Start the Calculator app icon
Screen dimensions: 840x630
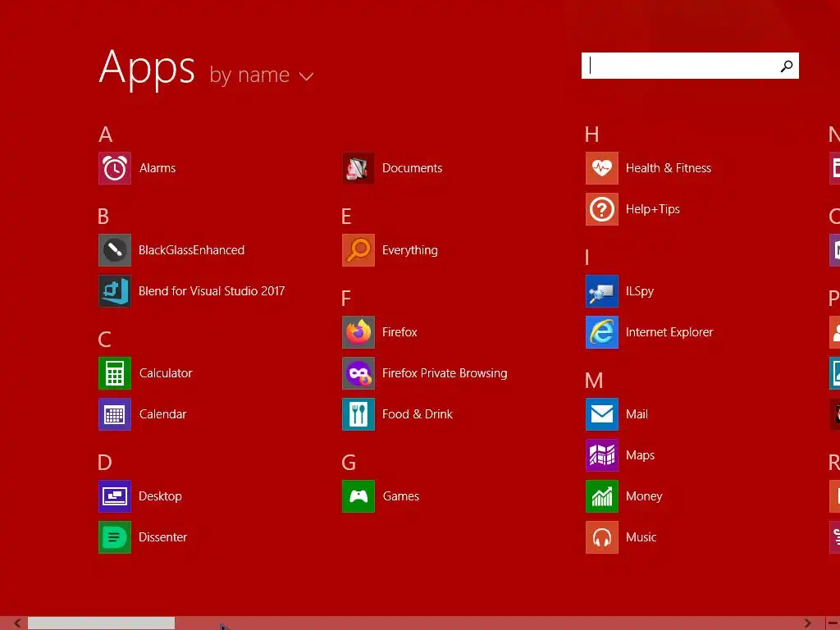(115, 373)
